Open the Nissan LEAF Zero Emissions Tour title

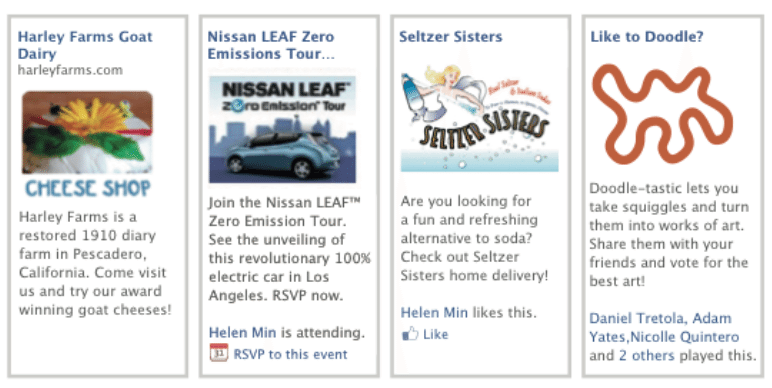coord(271,45)
